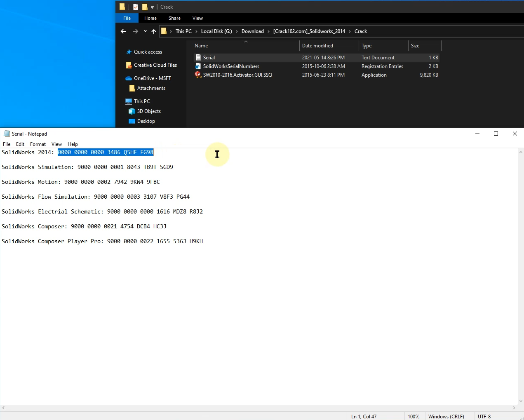Open OneDrive - MSFT in the navigation pane

tap(152, 78)
